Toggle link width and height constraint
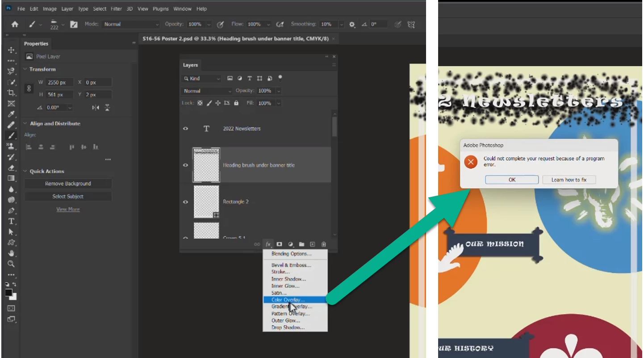This screenshot has width=644, height=358. tap(29, 88)
